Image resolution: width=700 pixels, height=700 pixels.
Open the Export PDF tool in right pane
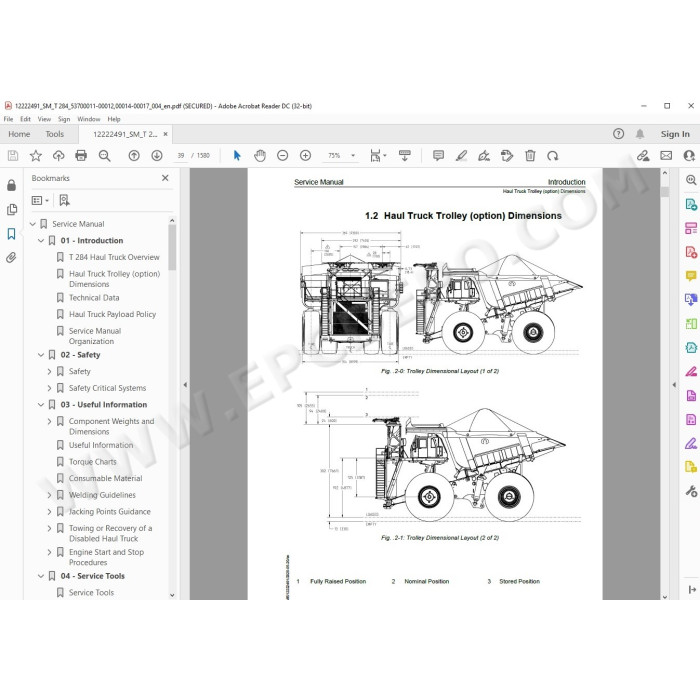[691, 204]
